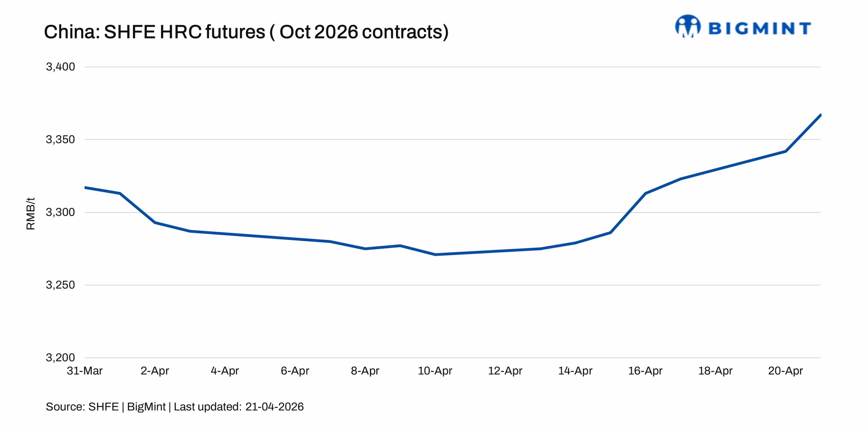
Task: Select the 14-Apr x-axis label
Action: click(575, 371)
